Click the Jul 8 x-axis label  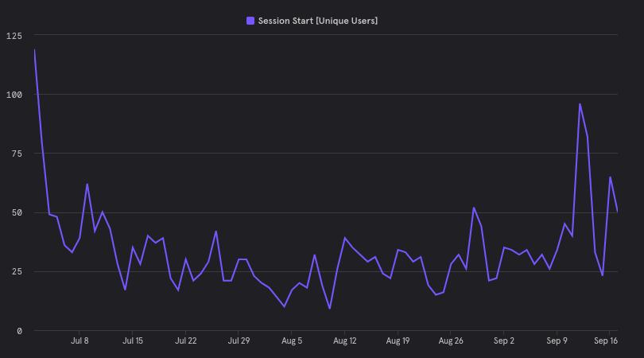(x=80, y=340)
